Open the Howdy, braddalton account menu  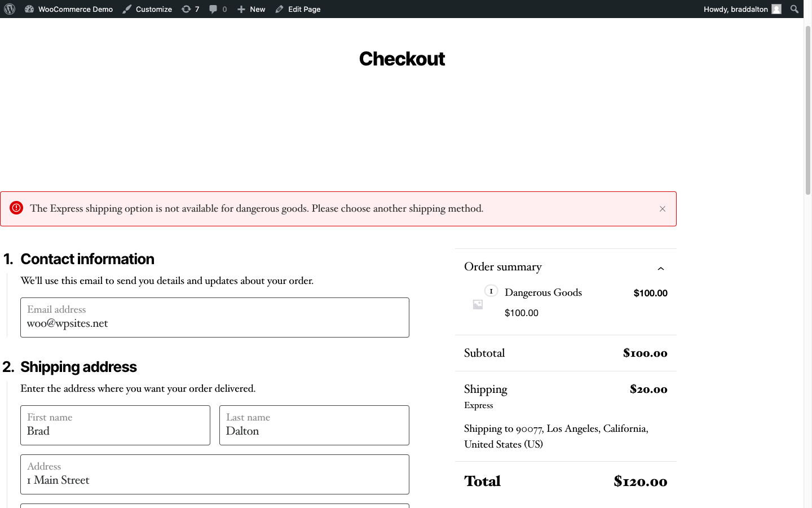[x=735, y=9]
